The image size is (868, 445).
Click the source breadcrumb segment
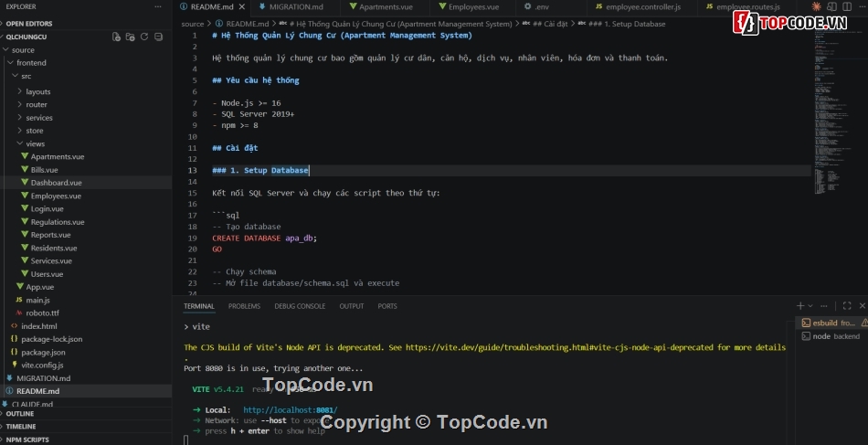(x=192, y=24)
